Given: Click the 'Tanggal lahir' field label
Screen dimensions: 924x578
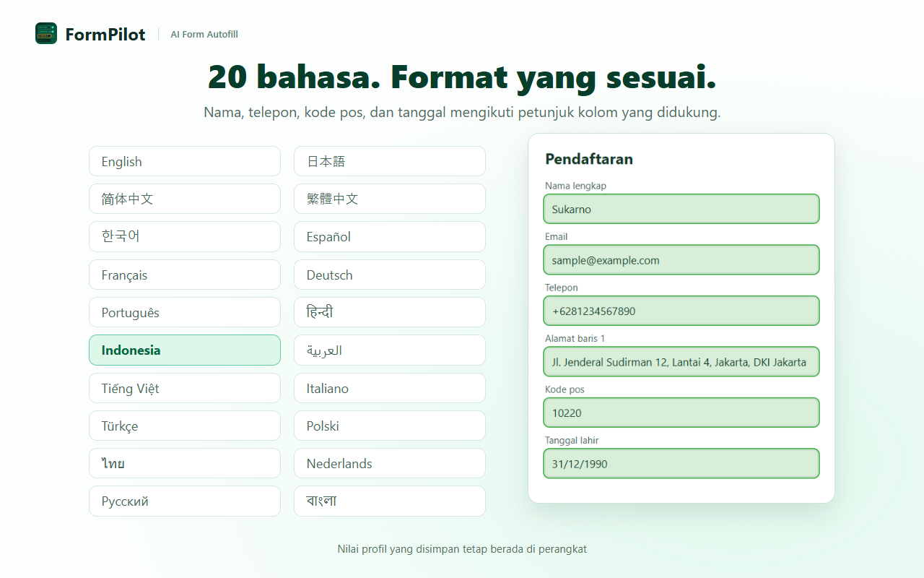Looking at the screenshot, I should point(572,440).
